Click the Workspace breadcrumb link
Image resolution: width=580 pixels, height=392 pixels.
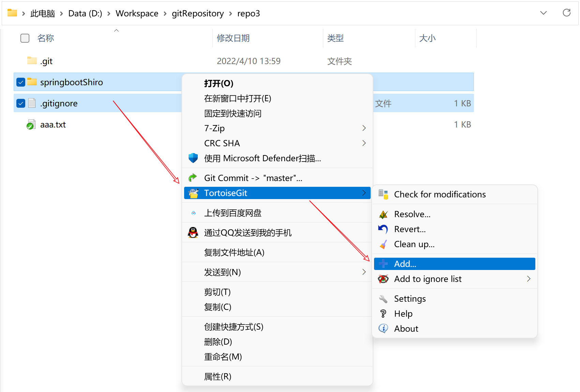137,13
